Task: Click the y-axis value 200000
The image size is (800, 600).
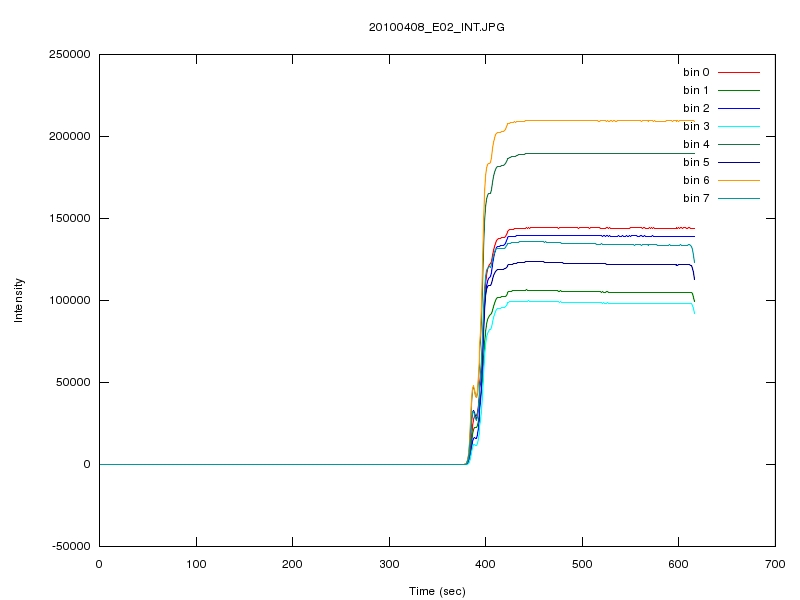Action: (x=69, y=136)
